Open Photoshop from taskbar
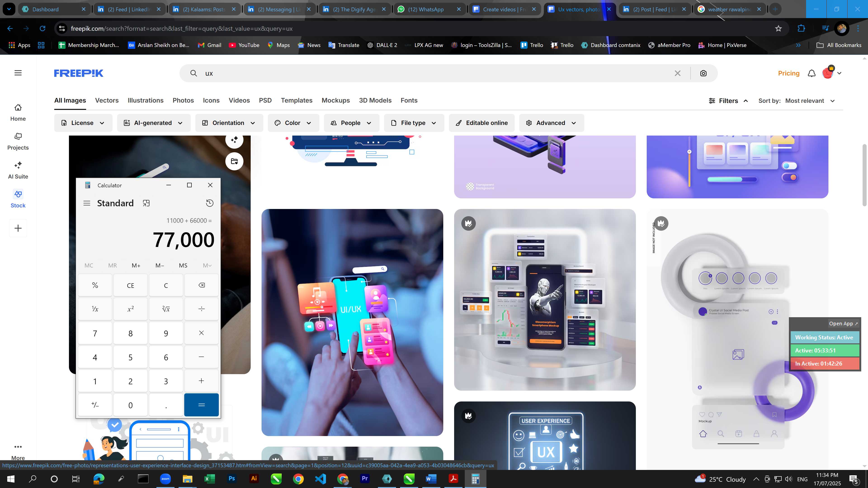The image size is (868, 488). [231, 479]
